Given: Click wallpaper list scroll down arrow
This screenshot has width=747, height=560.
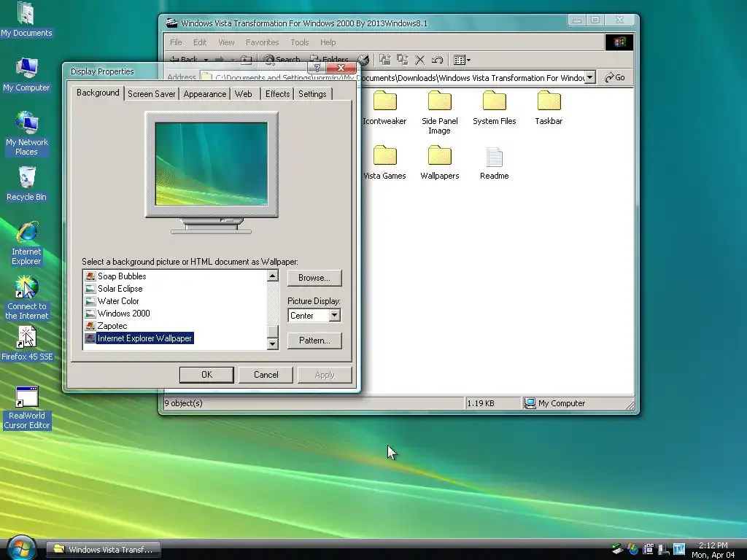Looking at the screenshot, I should point(273,344).
